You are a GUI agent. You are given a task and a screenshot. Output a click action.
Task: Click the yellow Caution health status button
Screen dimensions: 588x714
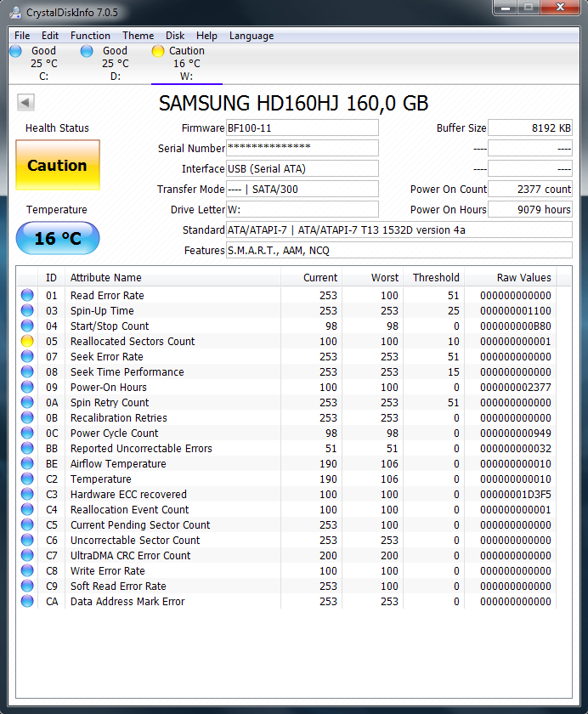57,165
